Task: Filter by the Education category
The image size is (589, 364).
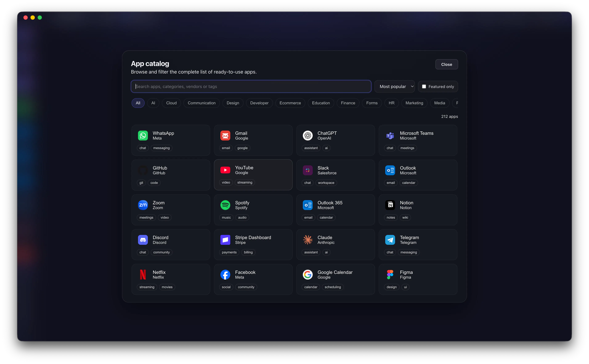Action: point(321,103)
